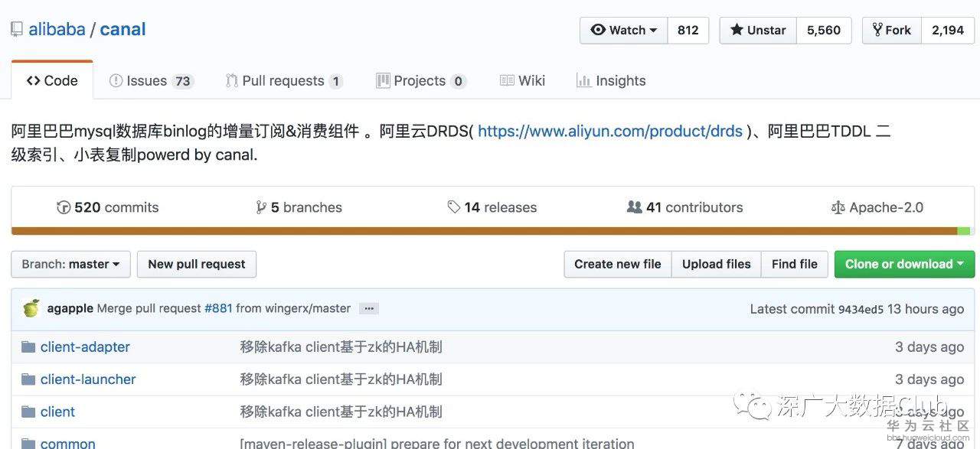Open the aliyun.com DRDS product link

(609, 131)
